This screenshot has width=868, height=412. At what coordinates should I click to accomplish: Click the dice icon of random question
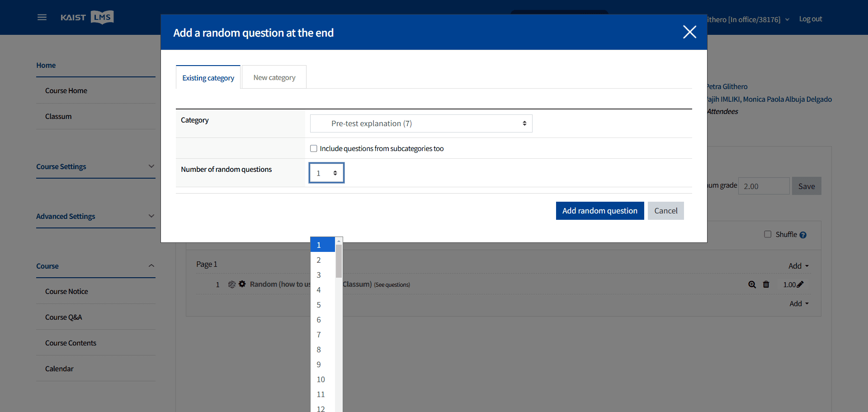click(x=232, y=284)
